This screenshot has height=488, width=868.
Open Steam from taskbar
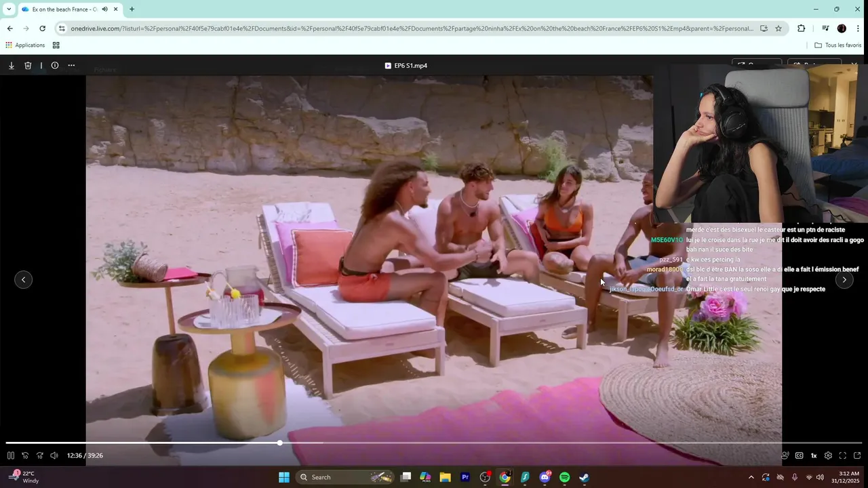point(584,477)
